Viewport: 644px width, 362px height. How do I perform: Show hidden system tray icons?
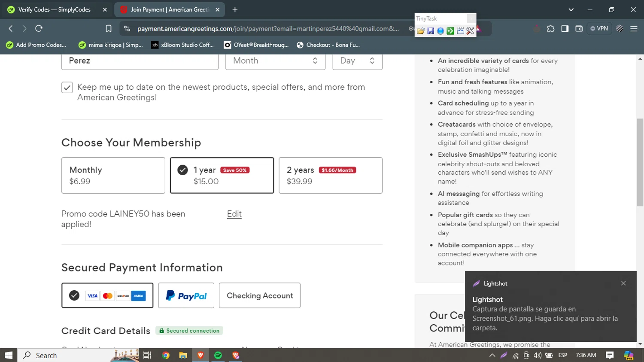point(492,355)
